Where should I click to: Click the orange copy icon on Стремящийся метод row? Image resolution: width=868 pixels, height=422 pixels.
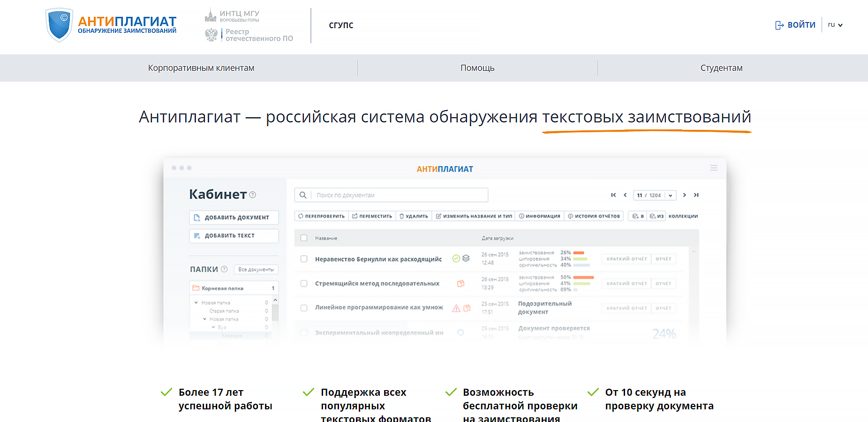coord(461,283)
